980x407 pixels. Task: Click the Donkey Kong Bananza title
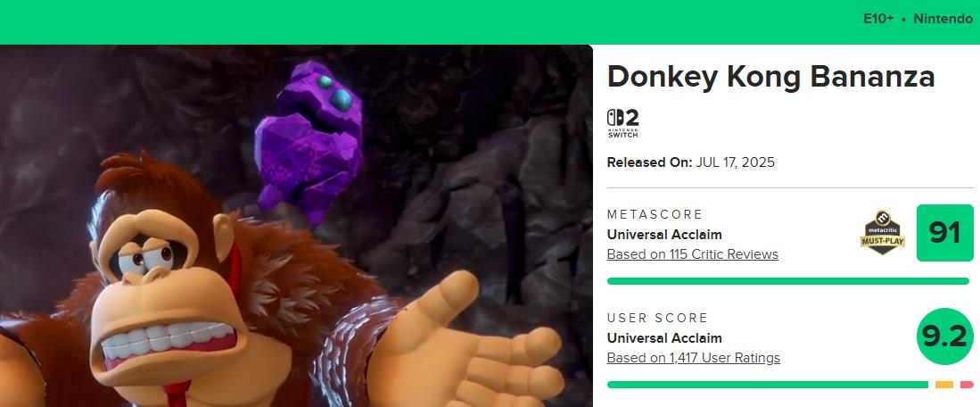(770, 77)
